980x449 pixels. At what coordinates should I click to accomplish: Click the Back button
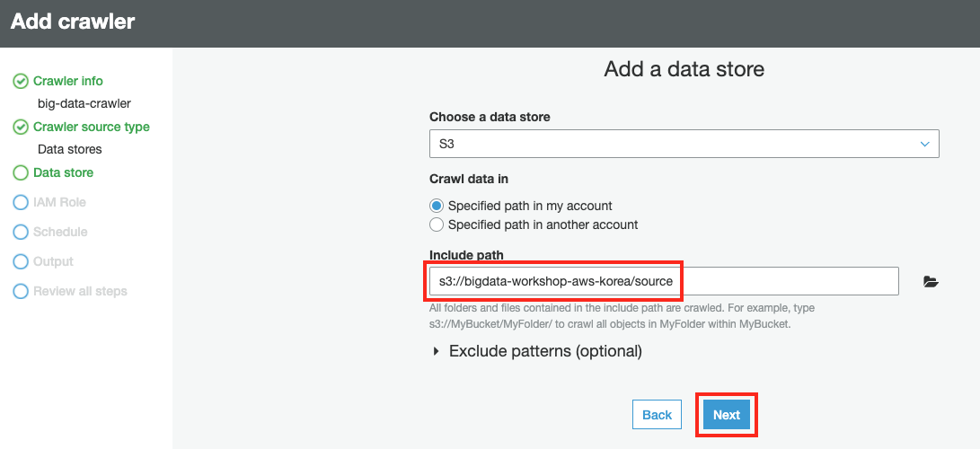tap(657, 415)
